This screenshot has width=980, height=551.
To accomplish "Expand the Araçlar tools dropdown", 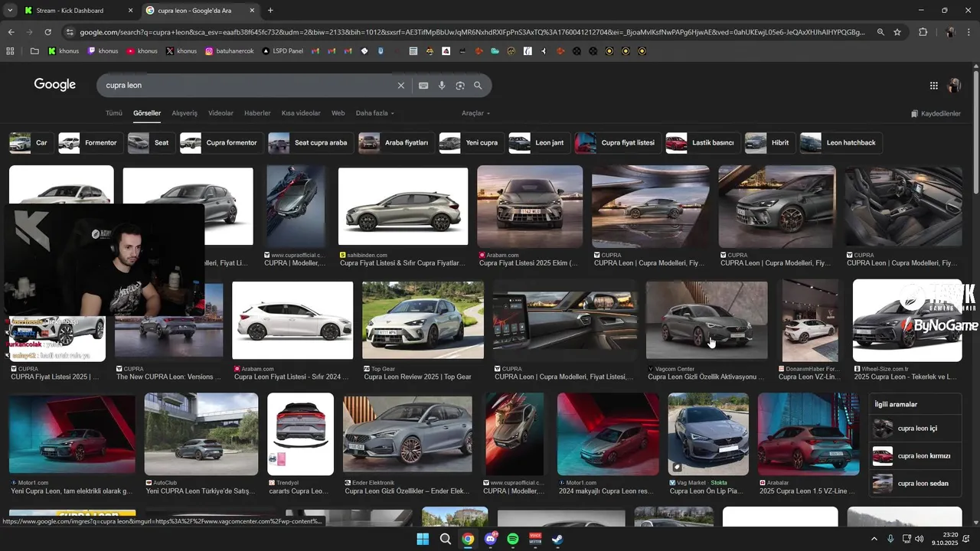I will coord(475,113).
